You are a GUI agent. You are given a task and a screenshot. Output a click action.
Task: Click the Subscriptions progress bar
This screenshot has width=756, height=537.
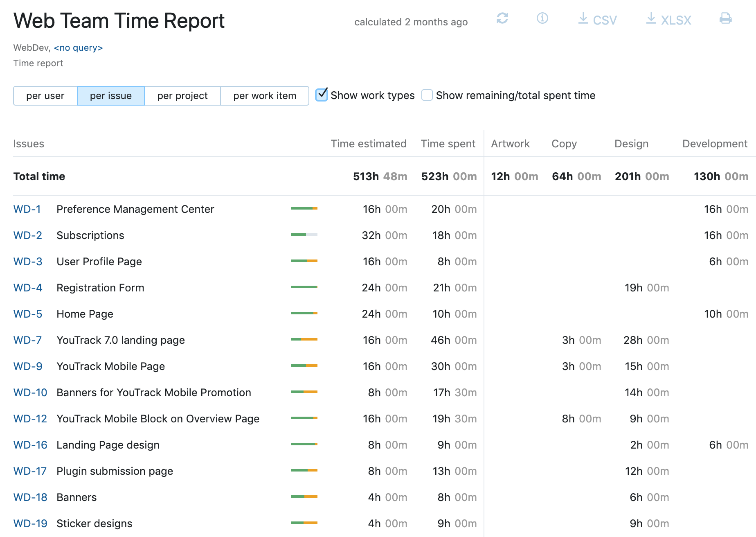(x=304, y=235)
